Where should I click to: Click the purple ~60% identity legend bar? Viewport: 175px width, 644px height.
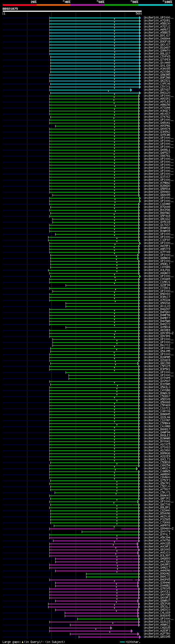pos(87,5)
